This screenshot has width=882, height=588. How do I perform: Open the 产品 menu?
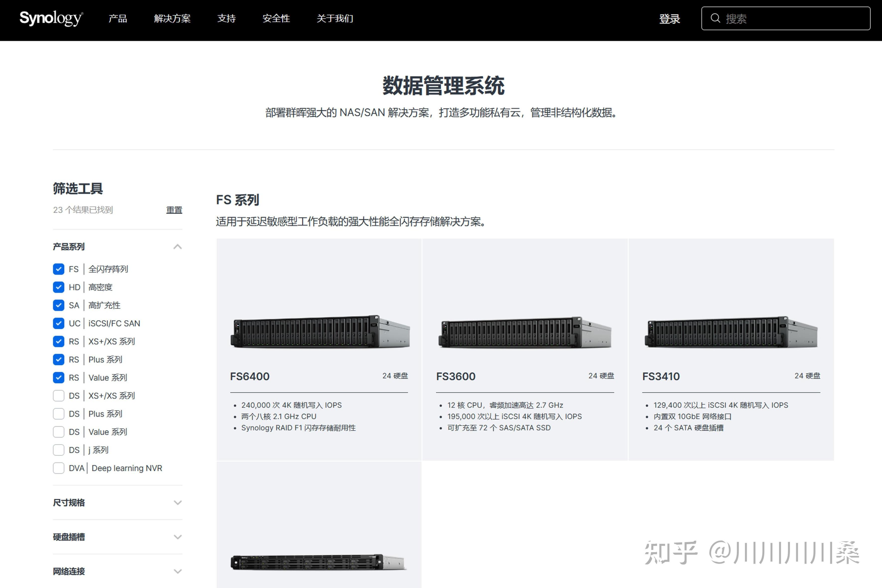pos(118,18)
